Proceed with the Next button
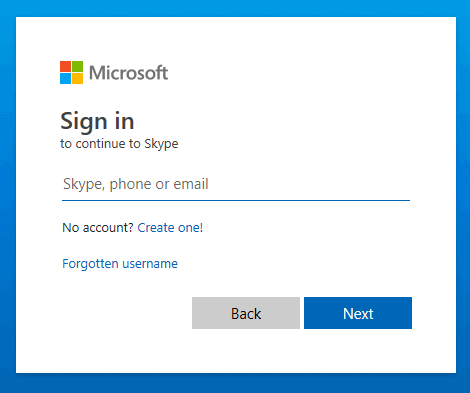Image resolution: width=470 pixels, height=393 pixels. pos(358,313)
